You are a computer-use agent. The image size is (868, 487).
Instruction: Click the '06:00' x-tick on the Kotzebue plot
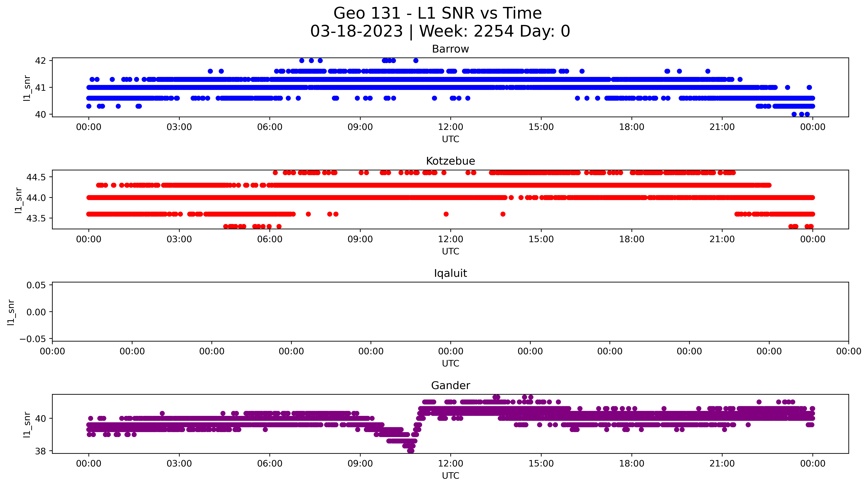pos(270,239)
